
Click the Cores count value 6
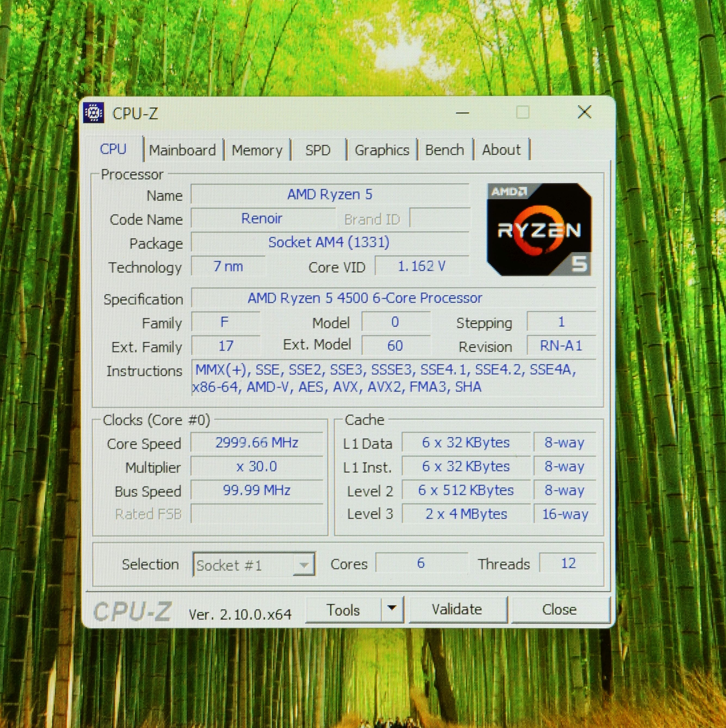point(421,564)
